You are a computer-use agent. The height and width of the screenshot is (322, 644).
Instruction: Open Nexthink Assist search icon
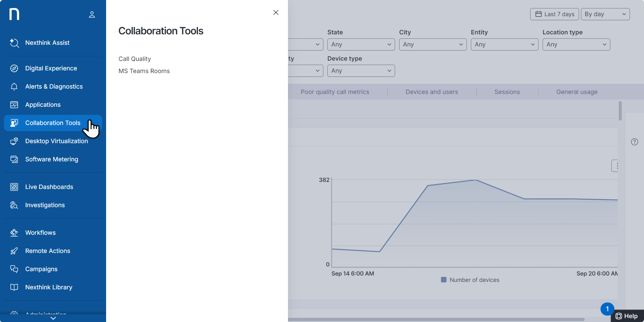14,43
